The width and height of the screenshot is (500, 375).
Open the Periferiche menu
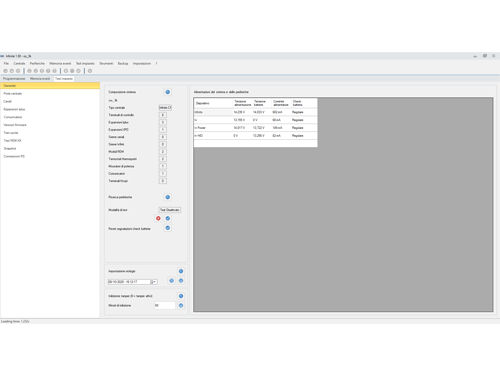37,63
